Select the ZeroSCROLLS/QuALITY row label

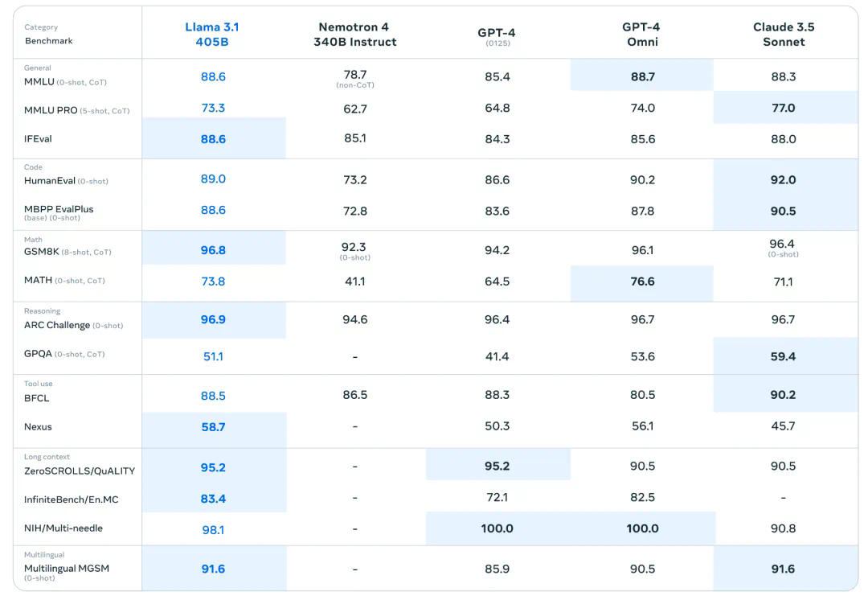(80, 471)
